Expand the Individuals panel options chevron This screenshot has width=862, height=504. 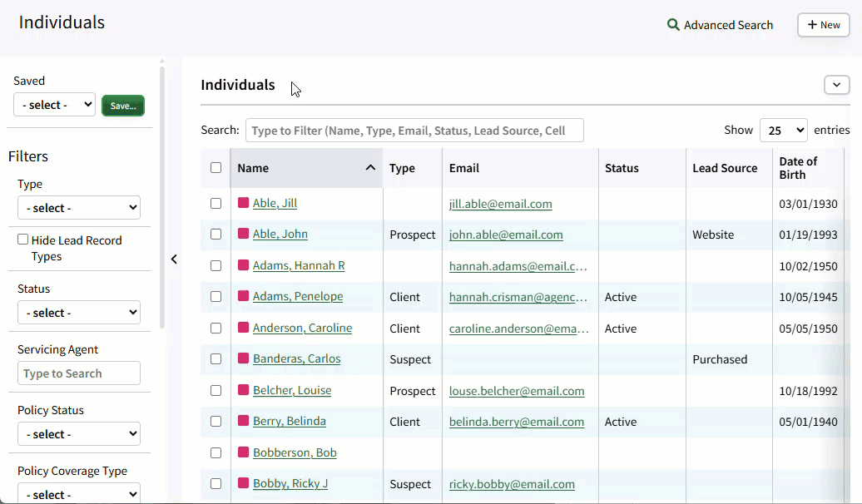pos(837,85)
